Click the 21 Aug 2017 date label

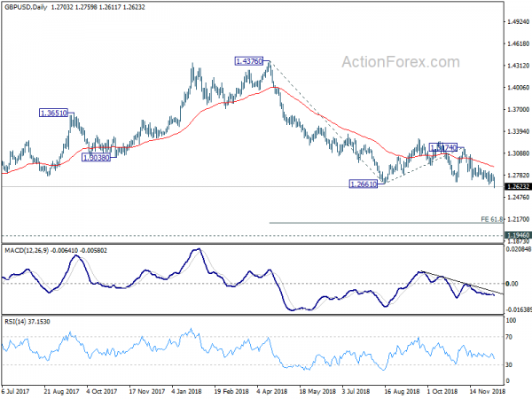point(60,391)
